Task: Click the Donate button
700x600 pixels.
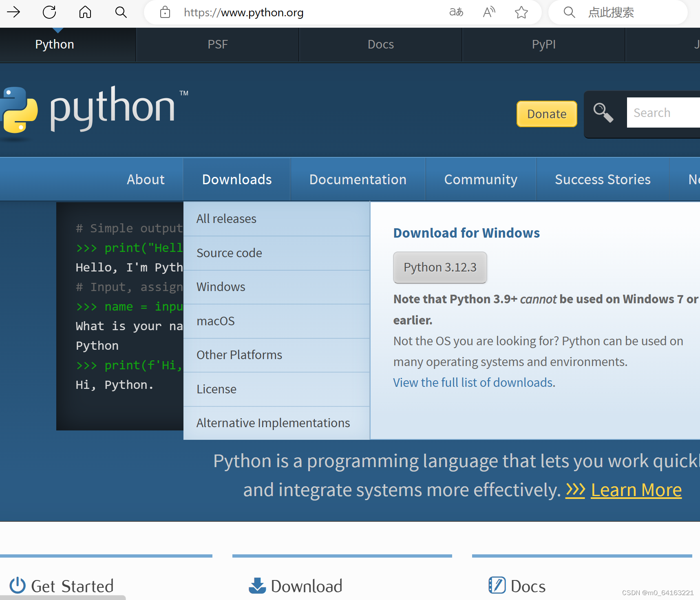Action: pyautogui.click(x=547, y=114)
